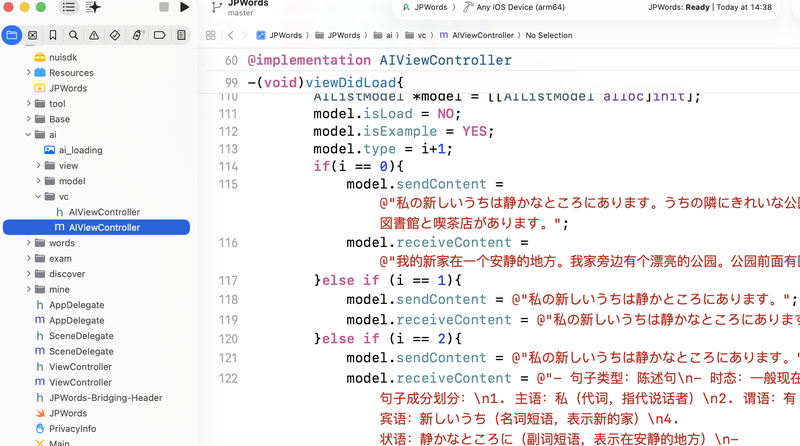View the JPWords Ready activity status
800x446 pixels.
coord(710,7)
